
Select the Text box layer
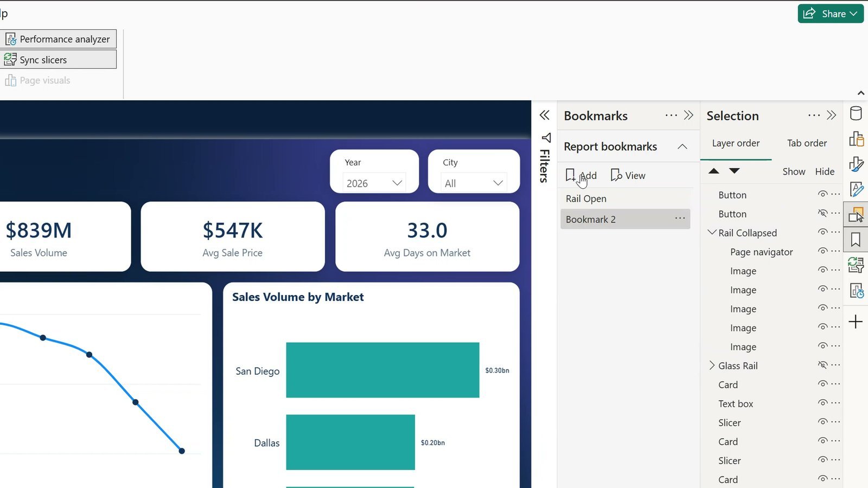736,403
